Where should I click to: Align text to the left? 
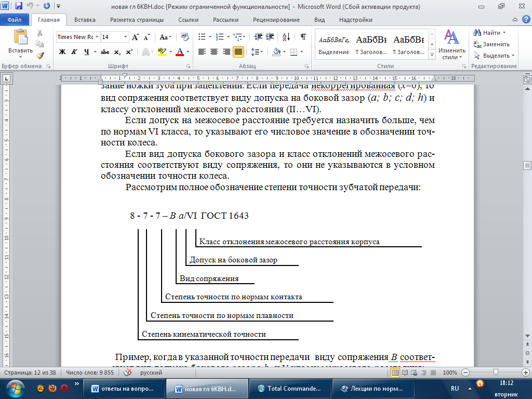(x=202, y=52)
